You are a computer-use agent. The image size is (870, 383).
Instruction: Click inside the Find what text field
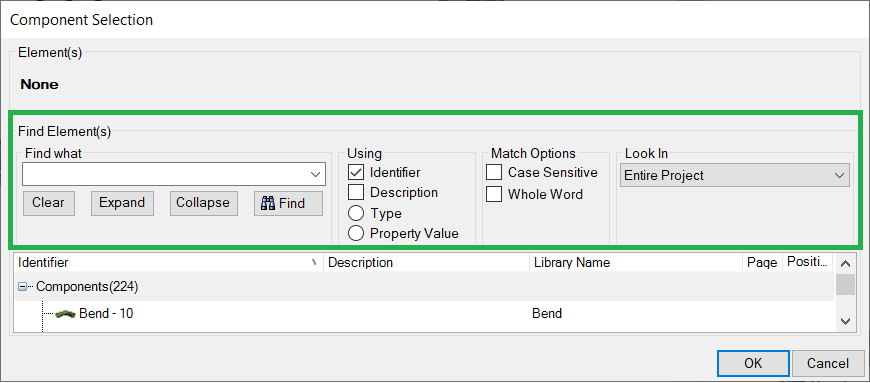pyautogui.click(x=165, y=174)
